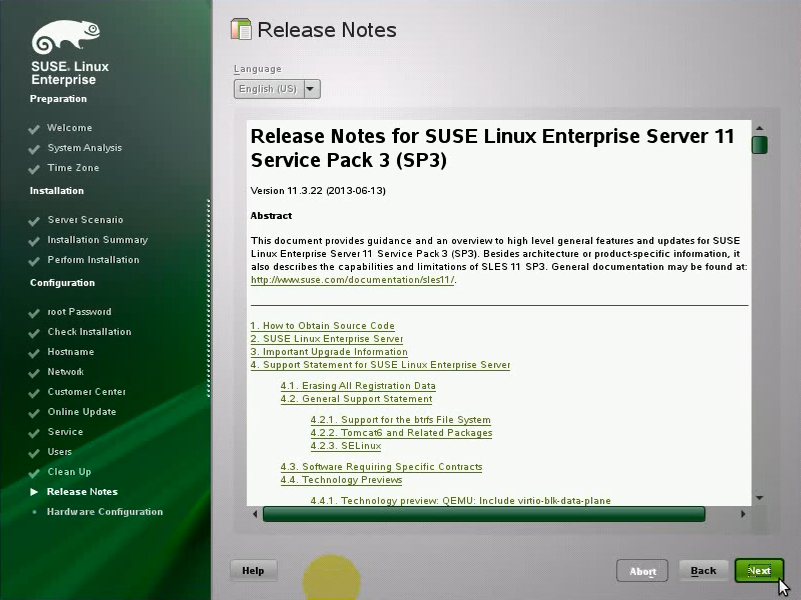Open '4.4. Technology Previews' link
This screenshot has height=600, width=801.
[x=341, y=480]
